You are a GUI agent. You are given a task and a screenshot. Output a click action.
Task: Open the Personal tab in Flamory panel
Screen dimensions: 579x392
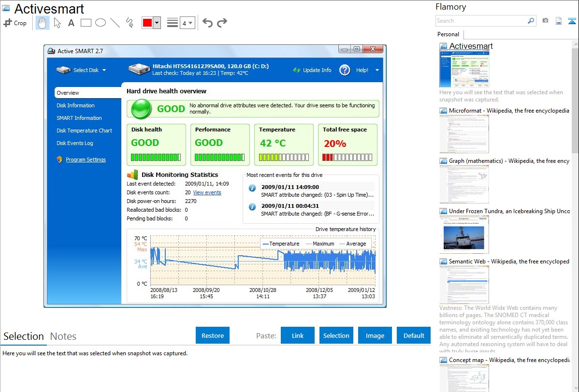coord(449,34)
